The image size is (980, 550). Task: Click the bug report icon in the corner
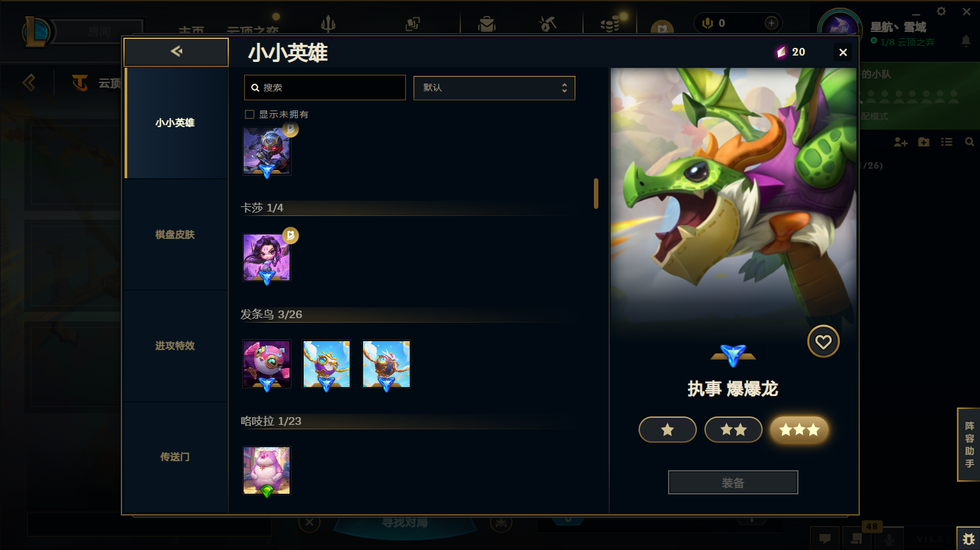coord(968,539)
